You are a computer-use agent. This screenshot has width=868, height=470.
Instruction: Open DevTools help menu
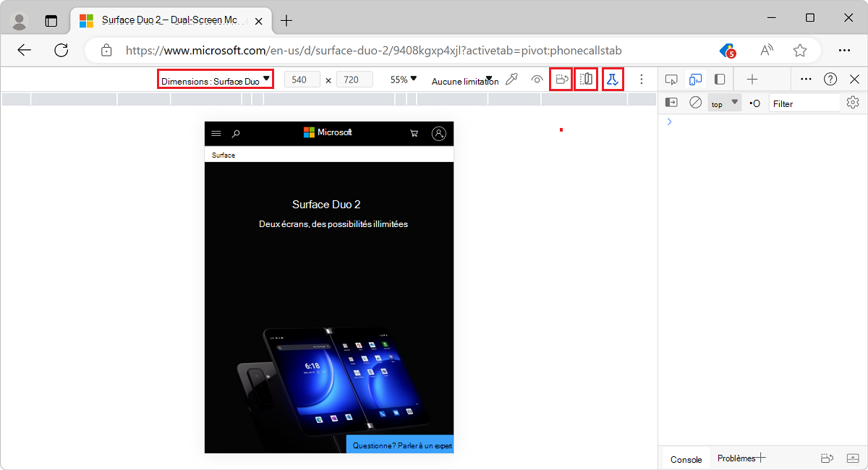click(830, 79)
